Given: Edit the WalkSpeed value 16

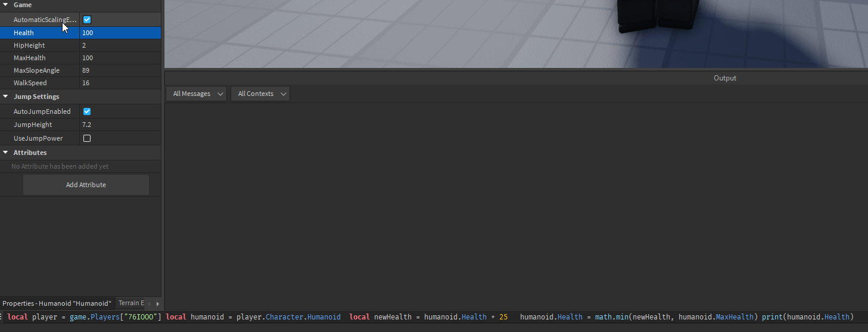Looking at the screenshot, I should (120, 83).
